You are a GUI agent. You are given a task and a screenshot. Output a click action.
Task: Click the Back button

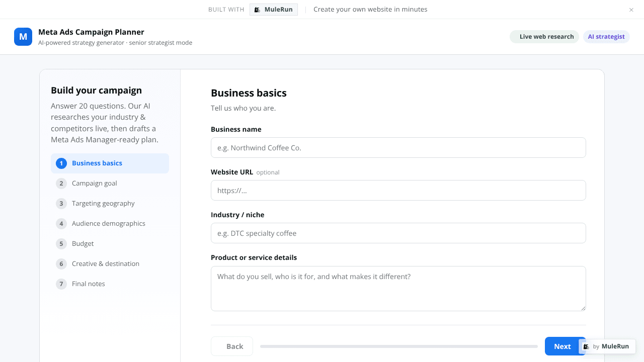click(232, 346)
